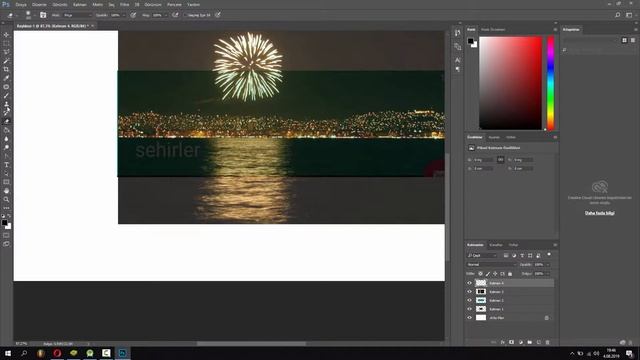640x360 pixels.
Task: Click foreground color swatch in toolbar
Action: pos(4,222)
